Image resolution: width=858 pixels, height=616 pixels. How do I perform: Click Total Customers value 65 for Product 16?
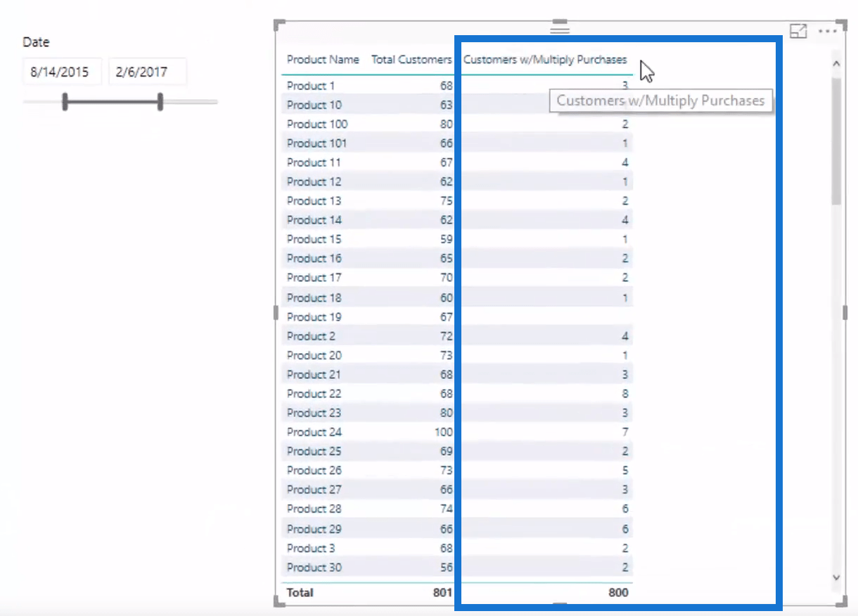[447, 259]
